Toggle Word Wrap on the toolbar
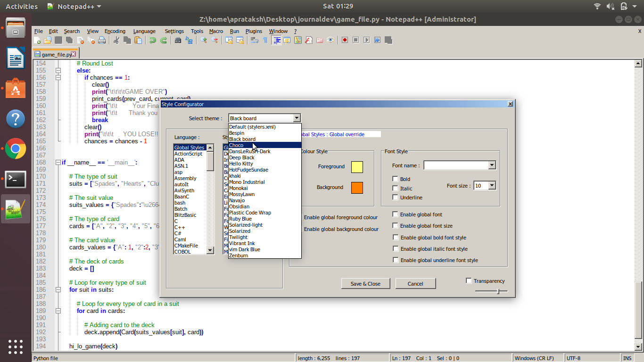 255,40
